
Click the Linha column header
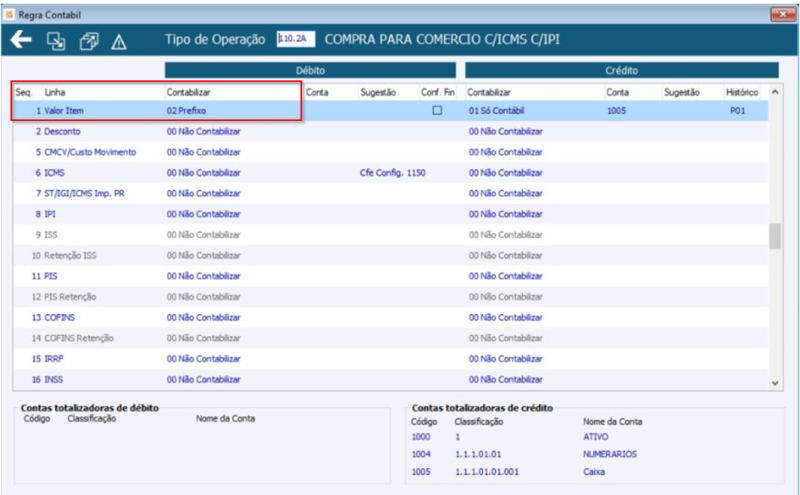(55, 92)
